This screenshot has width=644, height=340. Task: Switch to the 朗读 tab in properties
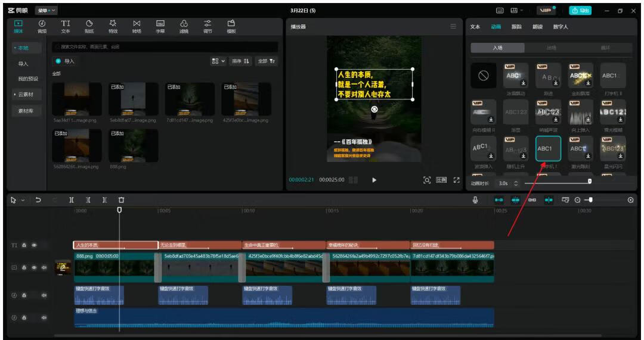coord(538,27)
